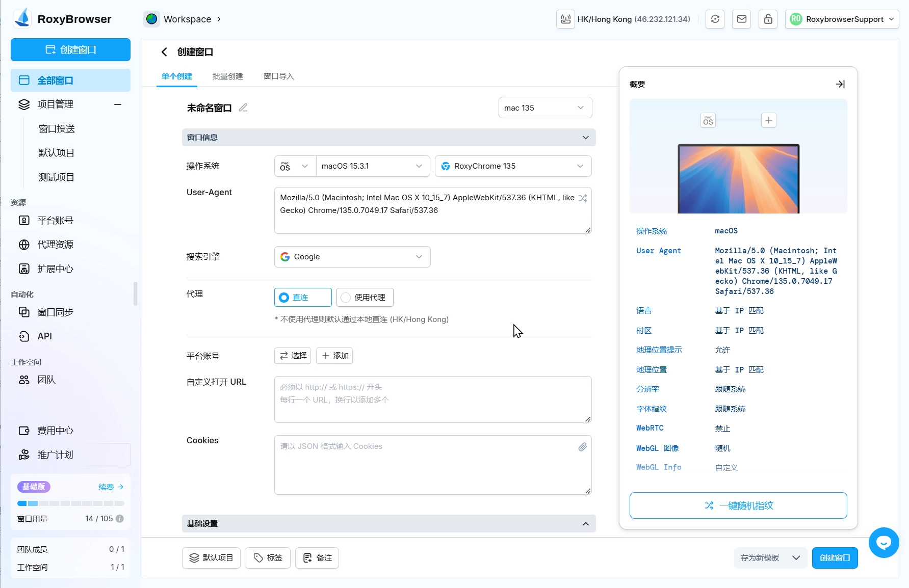Screen dimensions: 909x588
Task: Open the mail envelope icon
Action: (742, 19)
